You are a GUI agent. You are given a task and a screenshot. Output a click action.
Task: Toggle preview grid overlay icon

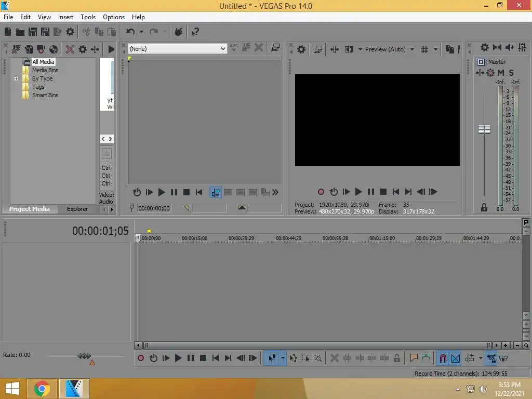coord(424,49)
